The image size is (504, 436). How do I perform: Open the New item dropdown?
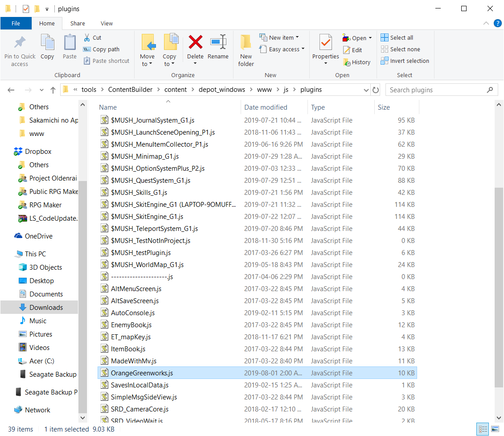pos(279,37)
